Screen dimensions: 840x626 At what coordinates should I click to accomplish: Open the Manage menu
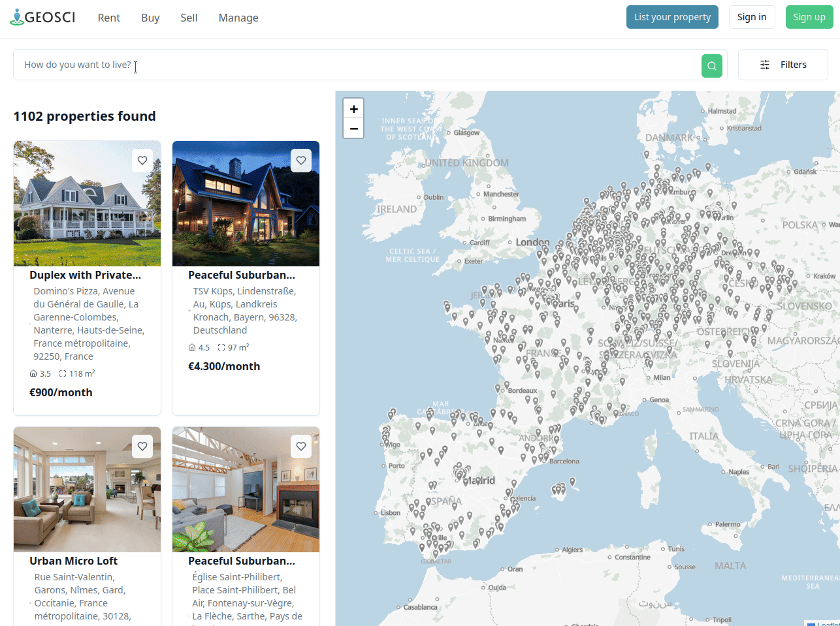[238, 18]
